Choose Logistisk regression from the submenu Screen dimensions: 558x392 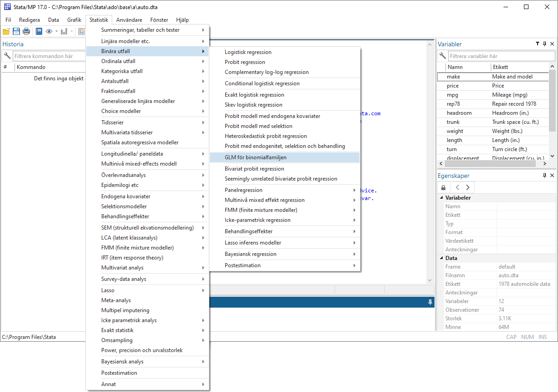pos(248,52)
